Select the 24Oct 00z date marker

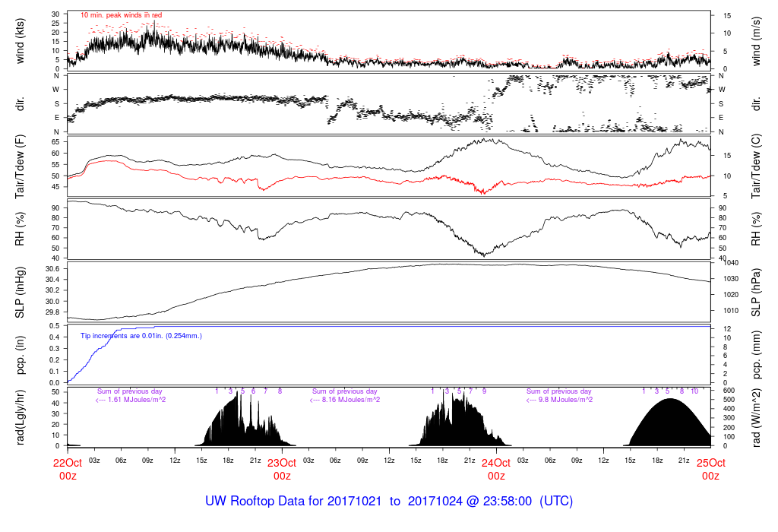496,469
